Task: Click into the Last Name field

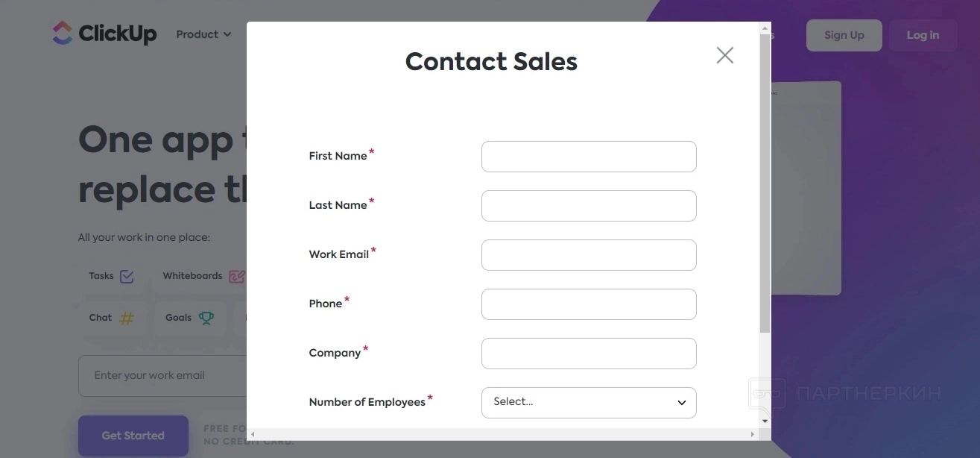Action: 589,206
